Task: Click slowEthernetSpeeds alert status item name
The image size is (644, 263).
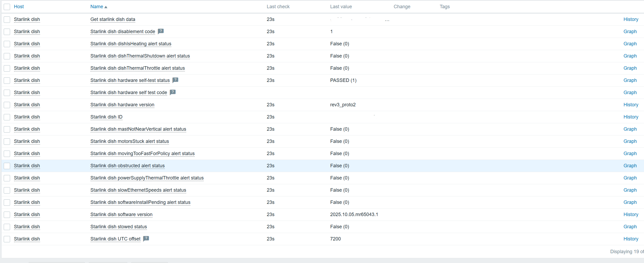Action: coord(138,190)
